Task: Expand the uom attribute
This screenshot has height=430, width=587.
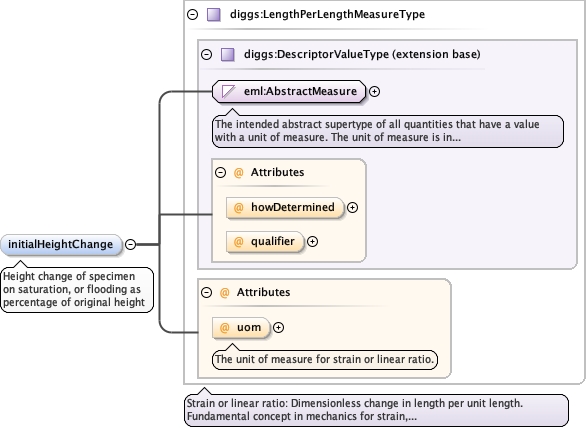Action: pyautogui.click(x=278, y=327)
